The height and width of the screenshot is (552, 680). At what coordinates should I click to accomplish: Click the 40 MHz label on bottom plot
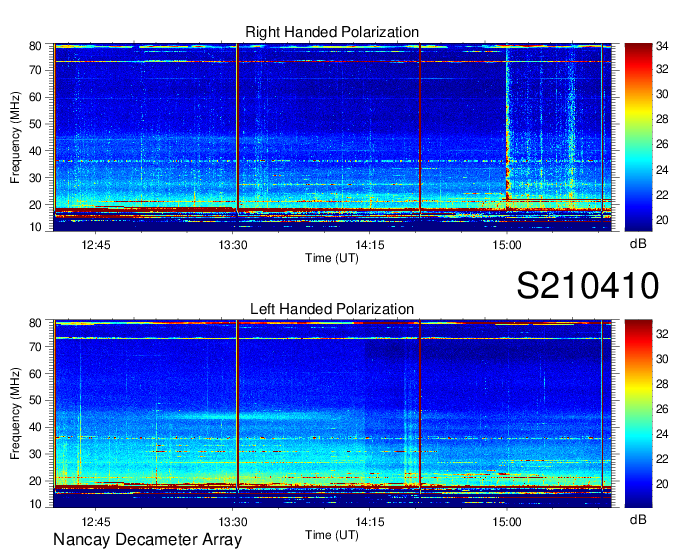tap(35, 427)
